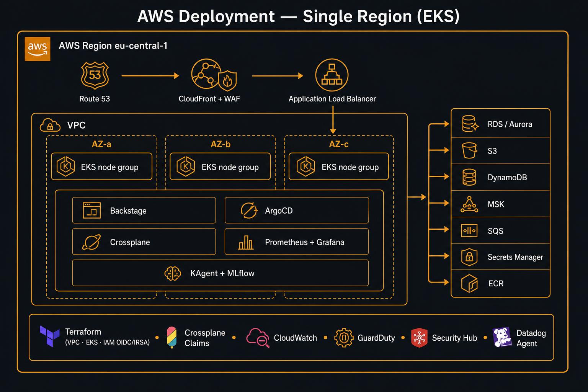The height and width of the screenshot is (392, 588).
Task: Click the AZ-b EKS node group icon
Action: [x=186, y=167]
